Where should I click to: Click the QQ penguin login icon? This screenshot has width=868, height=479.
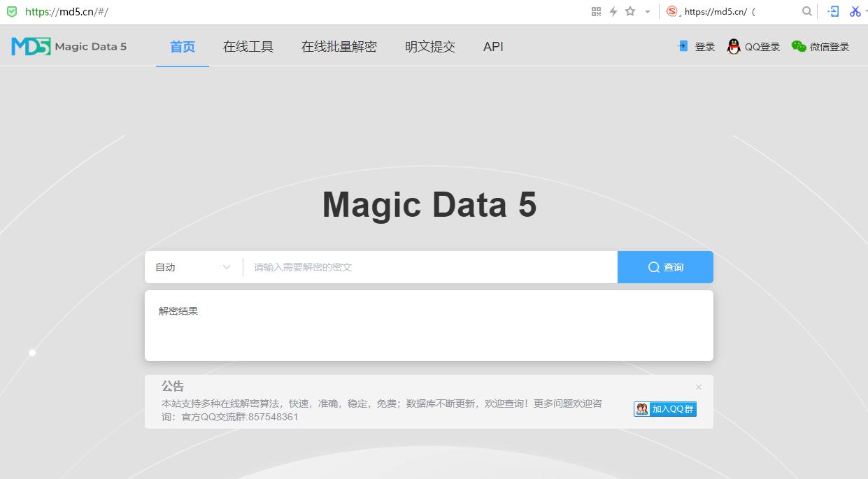733,46
